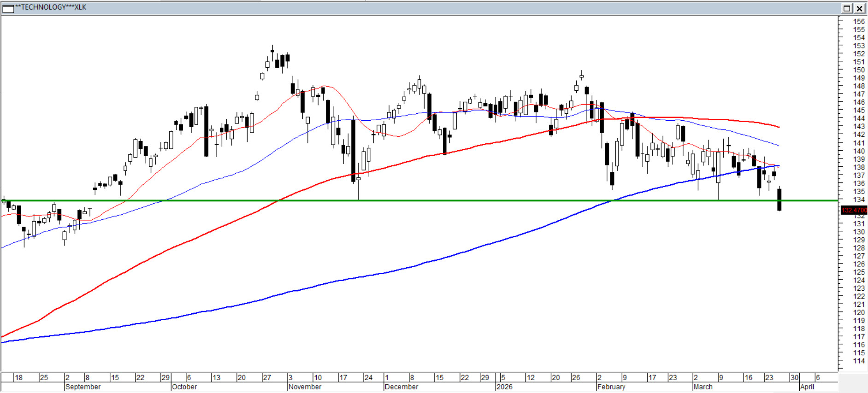Click the December label on the date axis
Screen dimensions: 868x393
402,387
